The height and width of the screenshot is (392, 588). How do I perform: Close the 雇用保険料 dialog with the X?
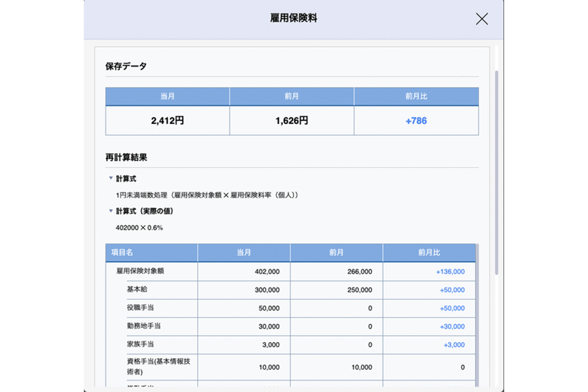click(x=482, y=19)
